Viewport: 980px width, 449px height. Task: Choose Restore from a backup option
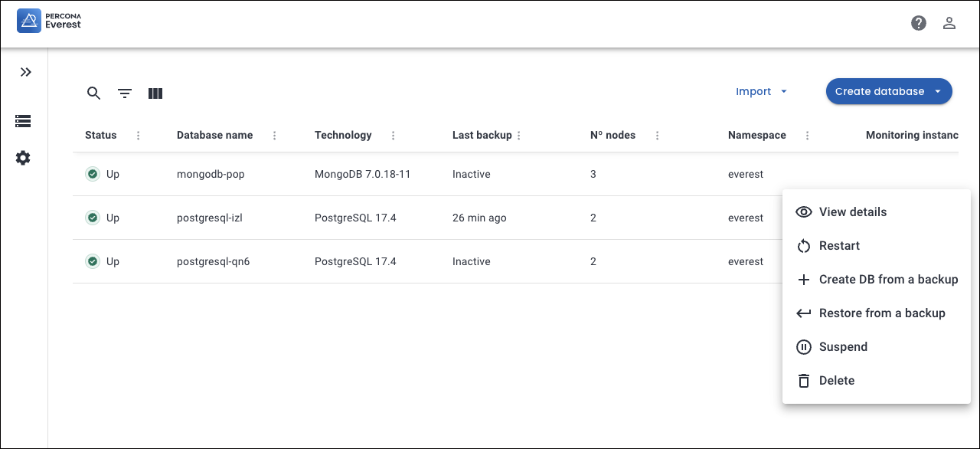881,313
